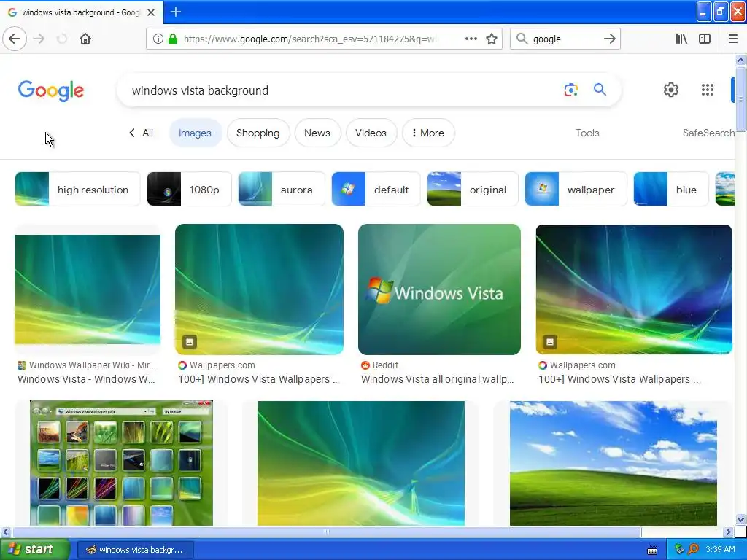Viewport: 747px width, 560px height.
Task: Click the vertical scrollbar thumb
Action: coord(741,98)
